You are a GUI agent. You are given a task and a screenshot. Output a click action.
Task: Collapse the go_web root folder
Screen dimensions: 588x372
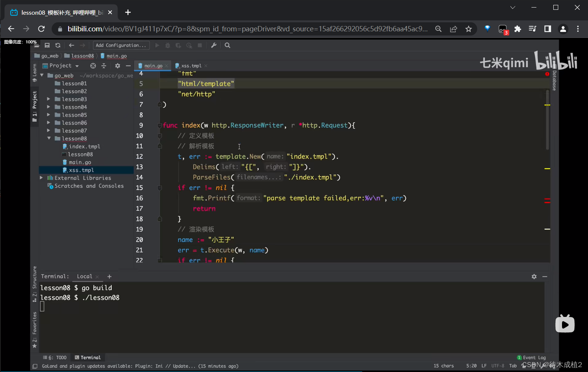tap(42, 75)
